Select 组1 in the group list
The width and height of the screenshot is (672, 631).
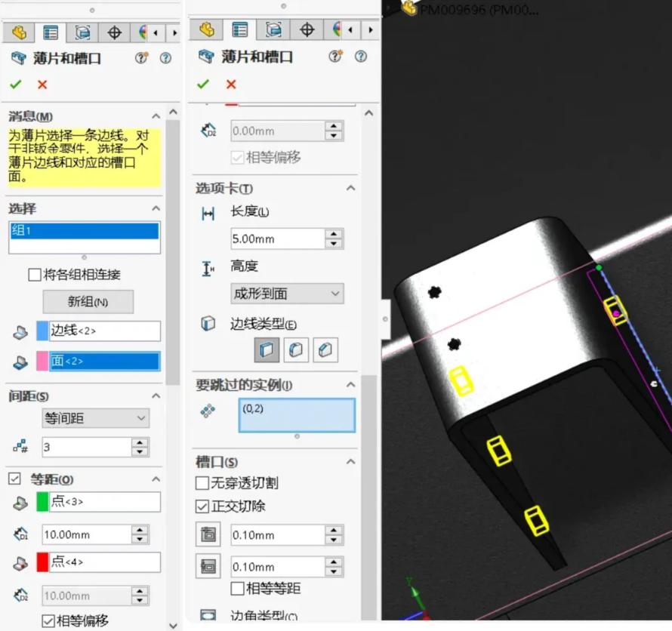point(85,231)
